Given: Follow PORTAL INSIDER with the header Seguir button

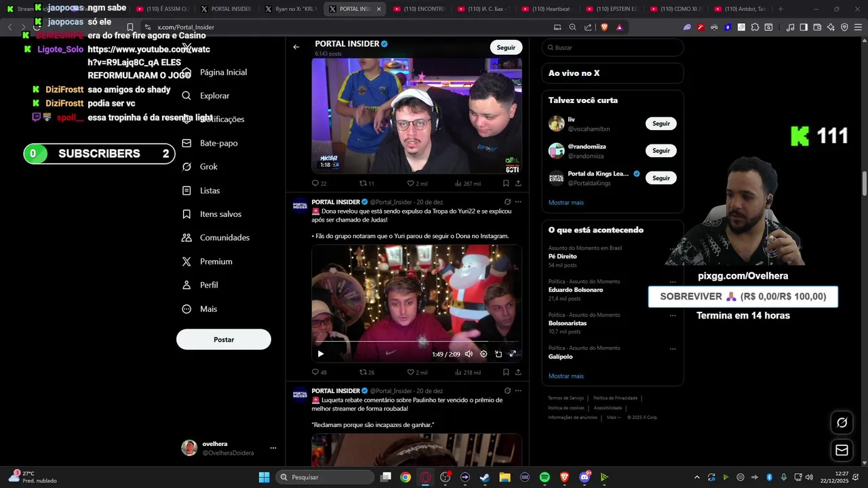Looking at the screenshot, I should (x=506, y=47).
